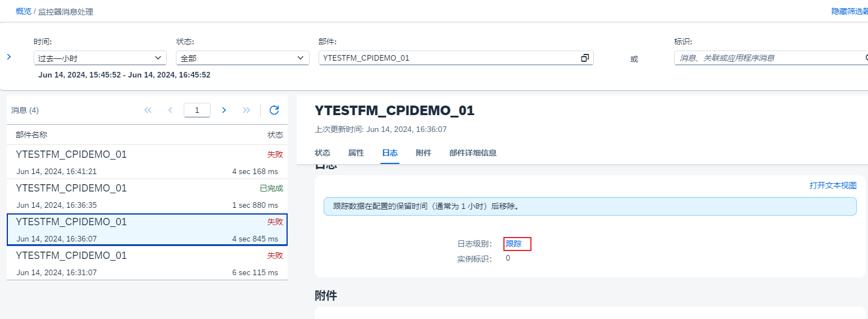Go to first page of messages

148,110
